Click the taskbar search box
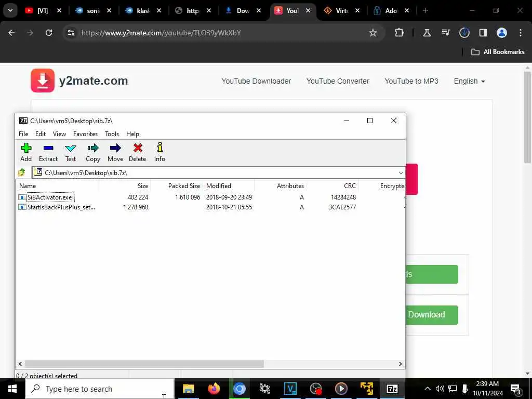Screen dimensions: 532x399 click(100, 389)
